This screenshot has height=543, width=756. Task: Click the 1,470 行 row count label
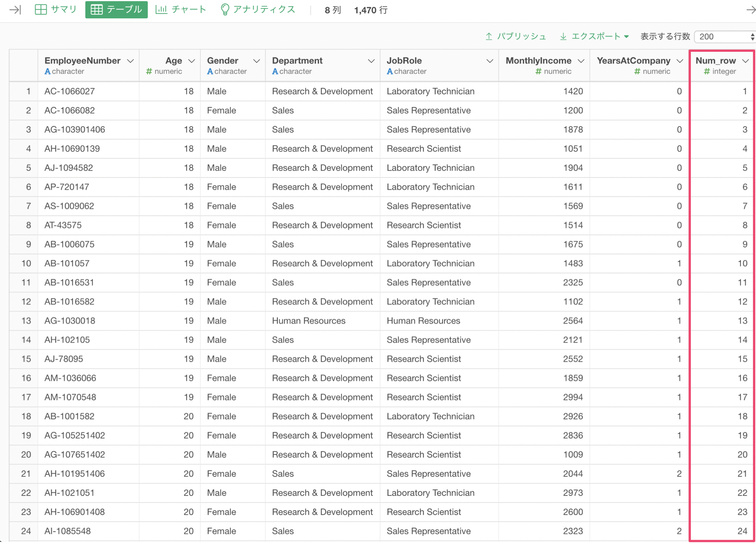click(371, 10)
